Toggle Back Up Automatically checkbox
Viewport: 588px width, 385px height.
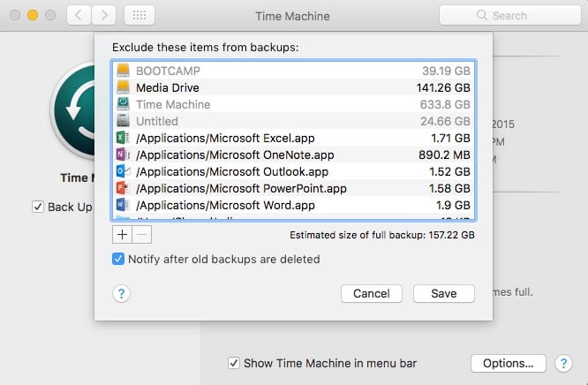[x=37, y=207]
